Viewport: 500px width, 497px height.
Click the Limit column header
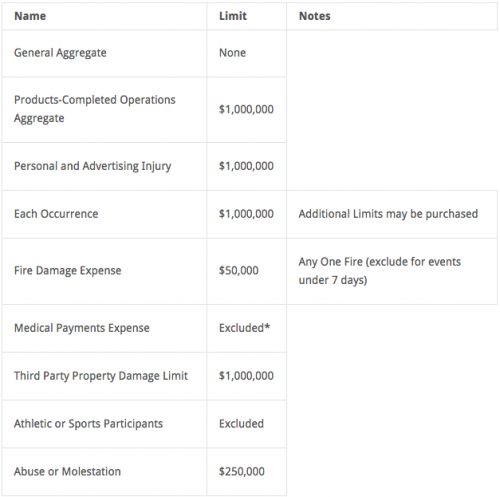[233, 16]
